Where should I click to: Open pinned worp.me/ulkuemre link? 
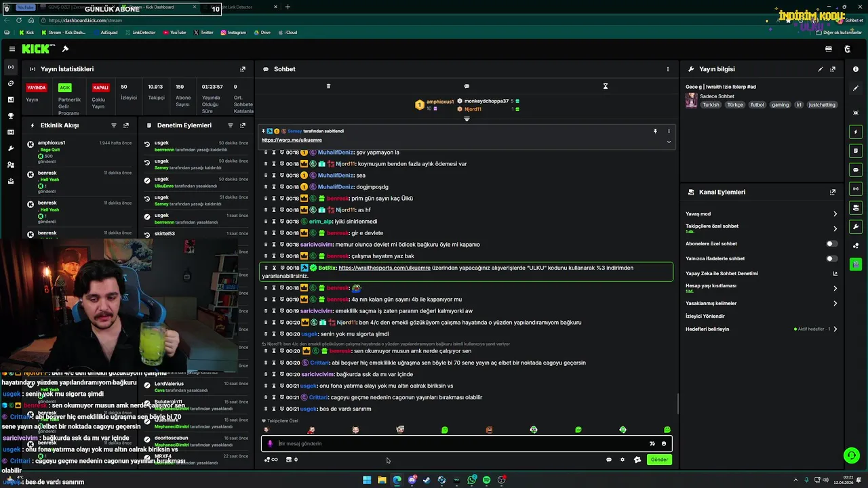(x=292, y=140)
